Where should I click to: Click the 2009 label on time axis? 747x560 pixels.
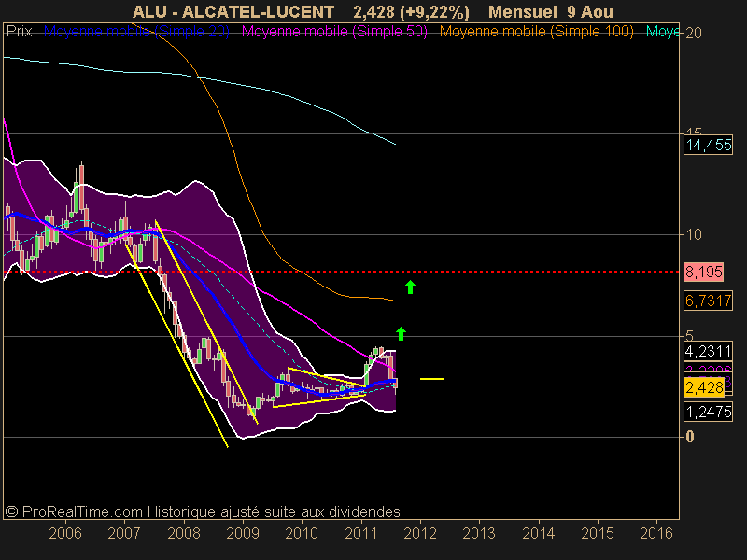click(243, 533)
